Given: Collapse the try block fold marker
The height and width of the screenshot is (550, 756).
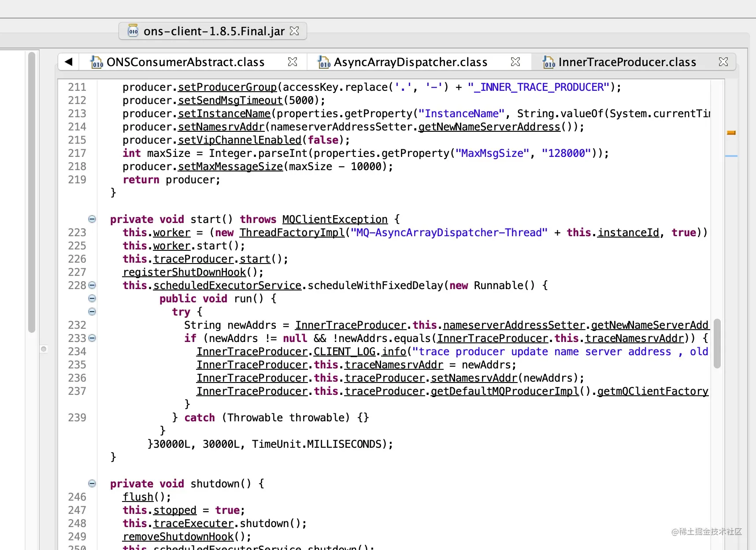Looking at the screenshot, I should click(x=92, y=312).
